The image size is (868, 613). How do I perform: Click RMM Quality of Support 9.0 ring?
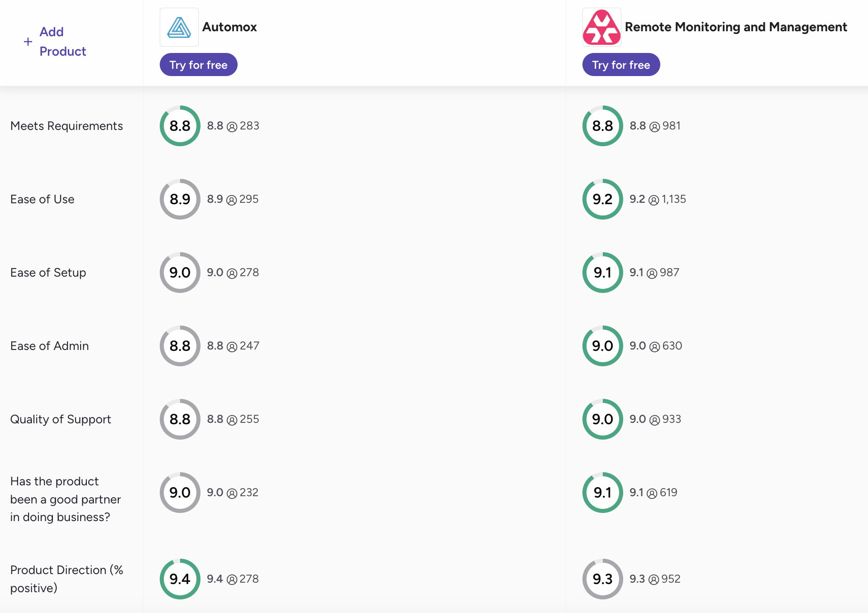point(603,419)
